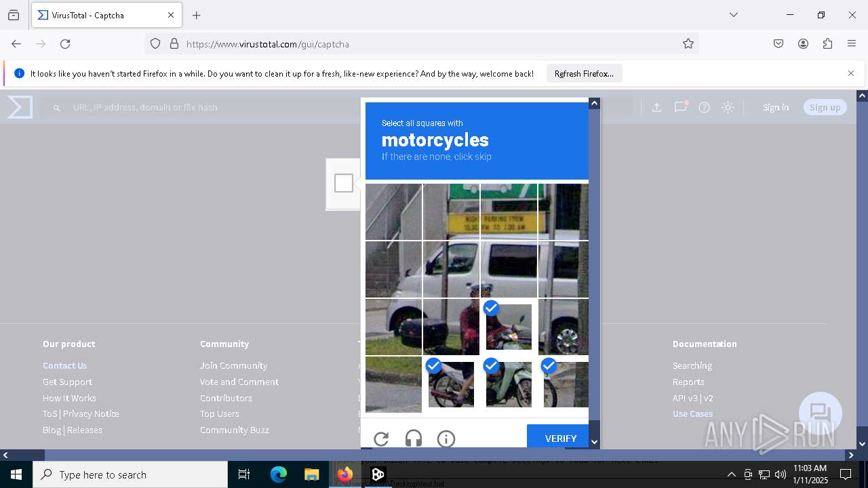The image size is (868, 488).
Task: Open the Contact Us link
Action: tap(65, 365)
